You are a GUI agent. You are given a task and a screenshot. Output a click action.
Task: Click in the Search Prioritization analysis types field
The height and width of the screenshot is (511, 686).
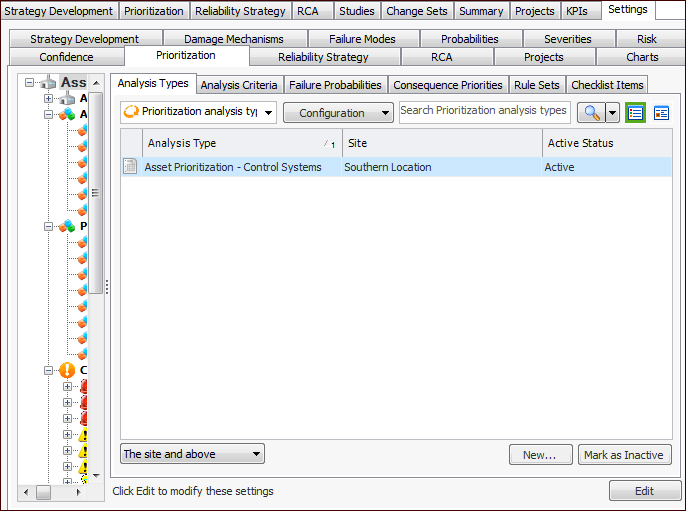[485, 111]
